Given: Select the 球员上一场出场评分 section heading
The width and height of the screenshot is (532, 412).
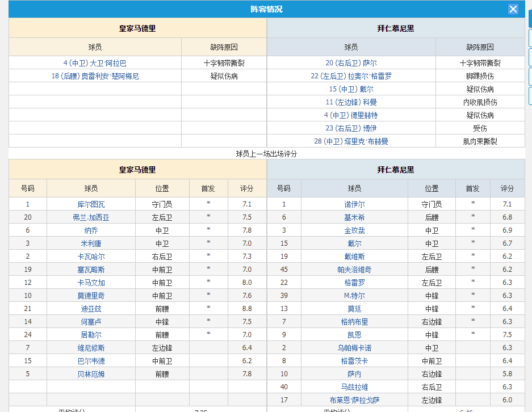Looking at the screenshot, I should click(266, 154).
